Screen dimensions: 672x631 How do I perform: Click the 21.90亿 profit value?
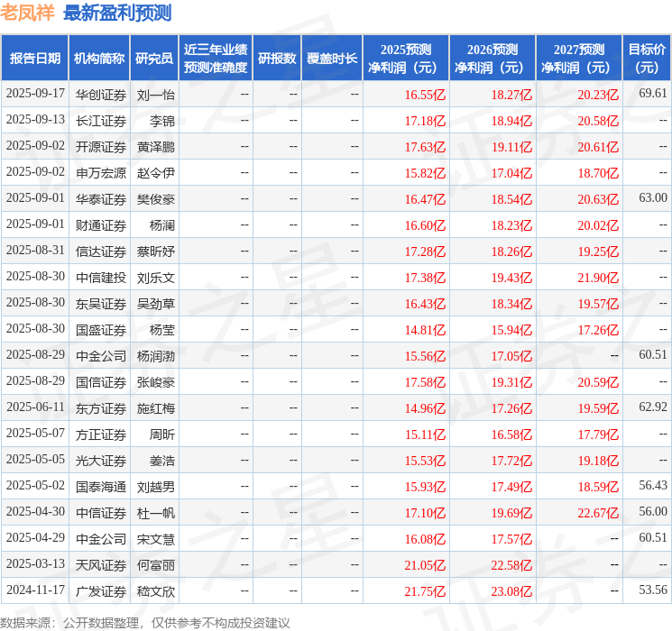[598, 278]
